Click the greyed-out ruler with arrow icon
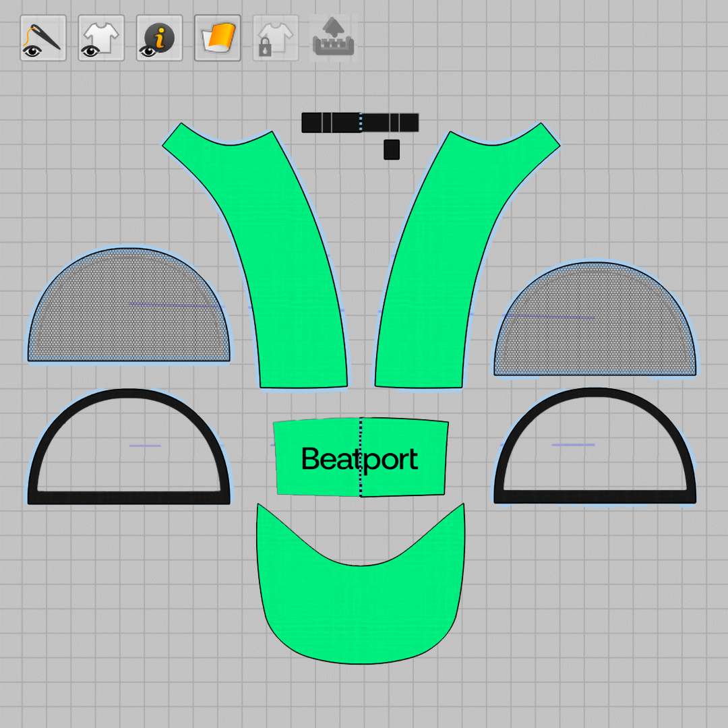 tap(334, 38)
